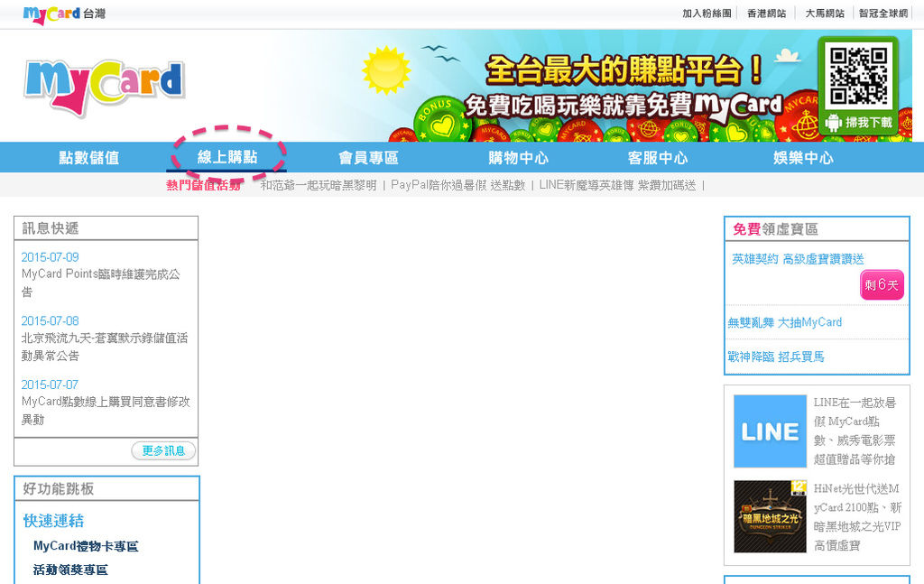This screenshot has height=584, width=924.
Task: Open the 2015-07-07 同意書修改 news
Action: coord(106,410)
